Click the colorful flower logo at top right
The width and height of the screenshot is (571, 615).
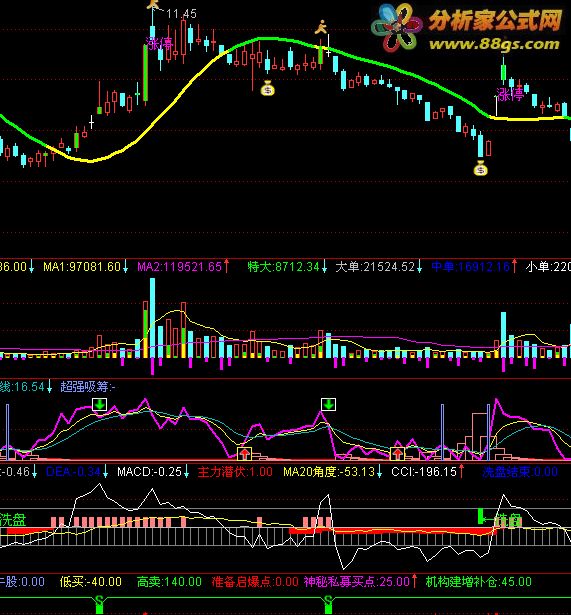click(397, 27)
